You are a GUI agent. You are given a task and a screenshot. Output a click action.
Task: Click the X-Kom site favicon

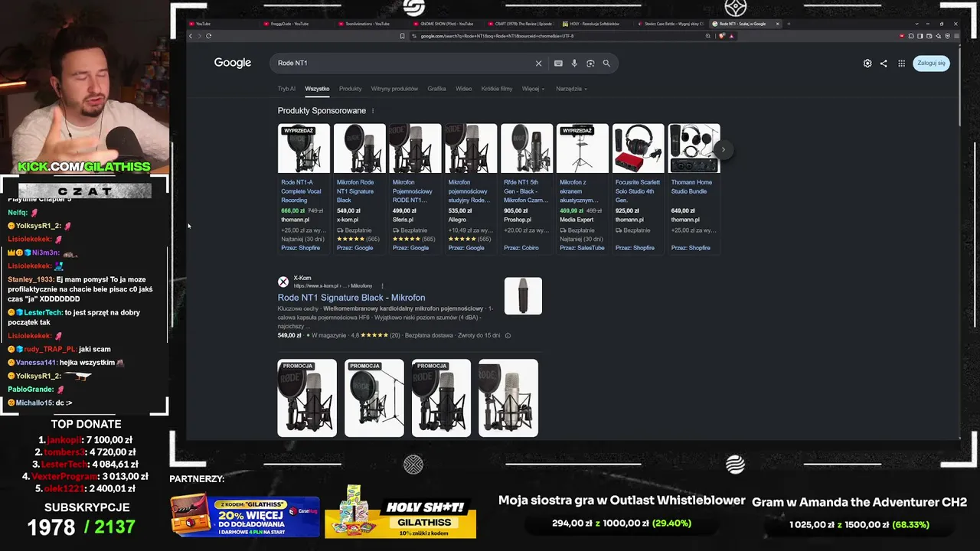(283, 282)
